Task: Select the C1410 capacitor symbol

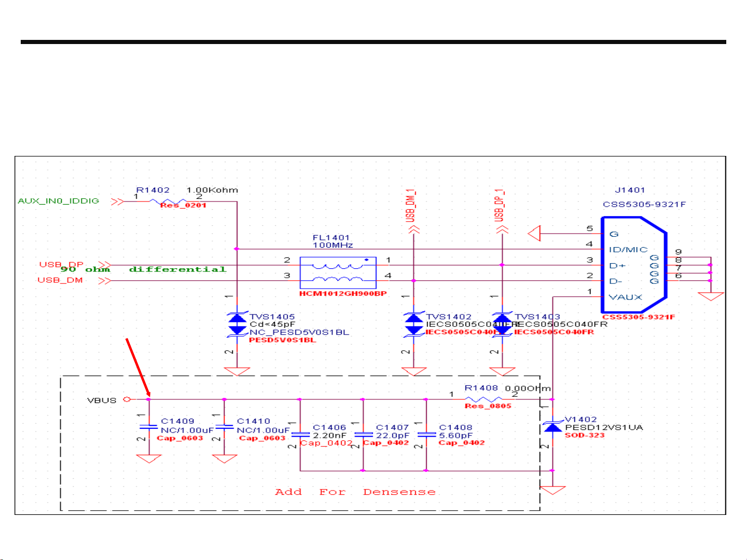Action: point(224,427)
